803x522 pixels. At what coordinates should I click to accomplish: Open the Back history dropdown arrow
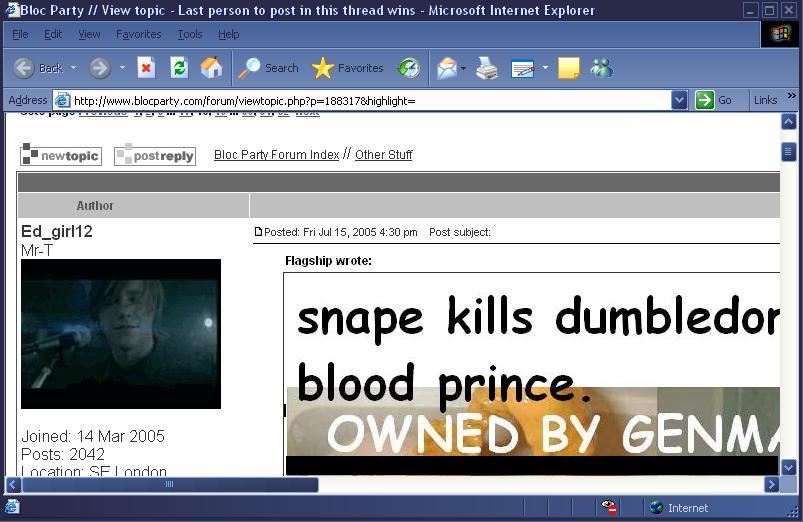coord(73,68)
